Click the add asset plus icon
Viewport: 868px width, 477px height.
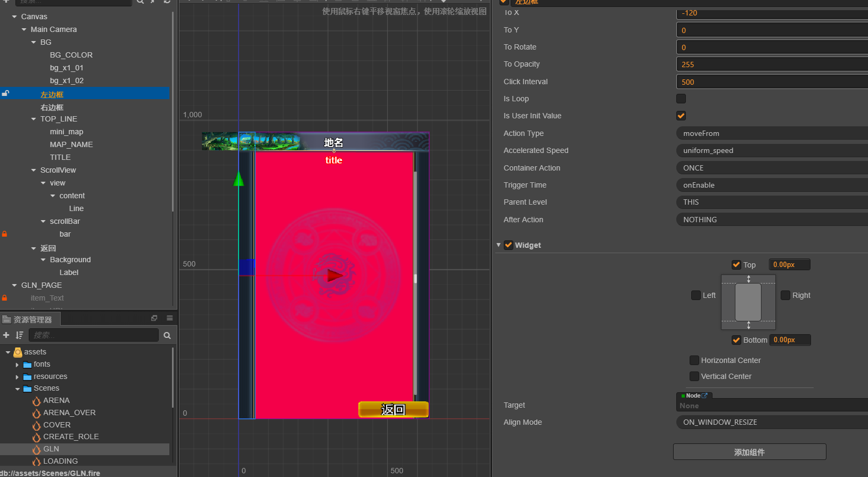pyautogui.click(x=6, y=335)
